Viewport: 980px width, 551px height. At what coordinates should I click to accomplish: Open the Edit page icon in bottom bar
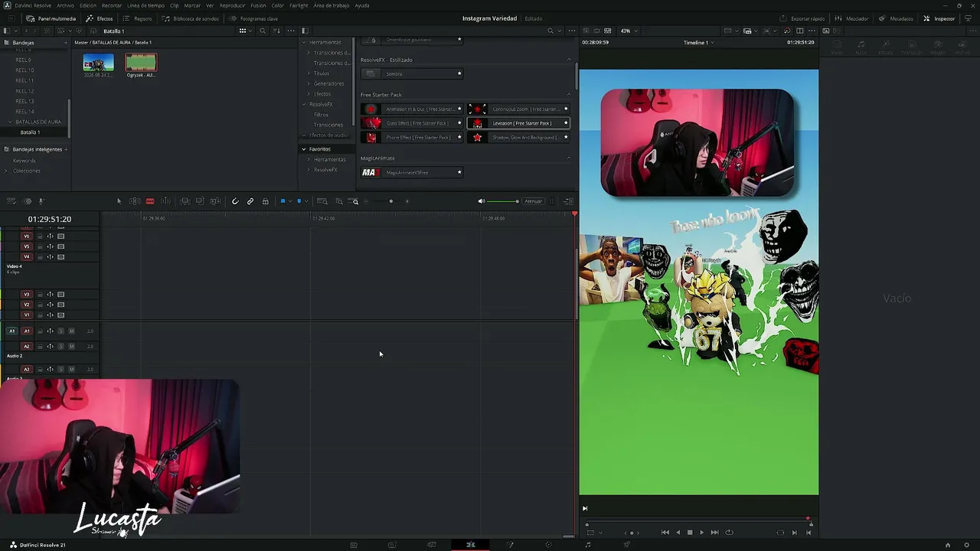point(471,545)
